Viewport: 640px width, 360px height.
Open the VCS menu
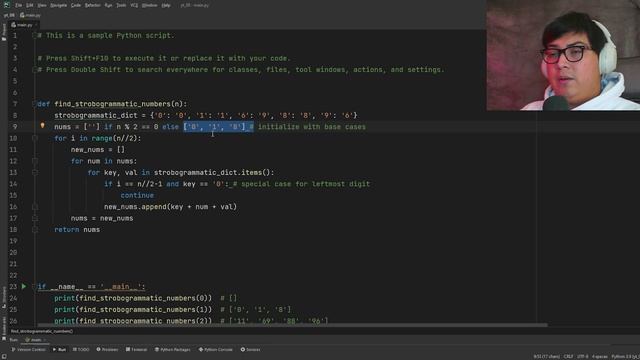[134, 5]
